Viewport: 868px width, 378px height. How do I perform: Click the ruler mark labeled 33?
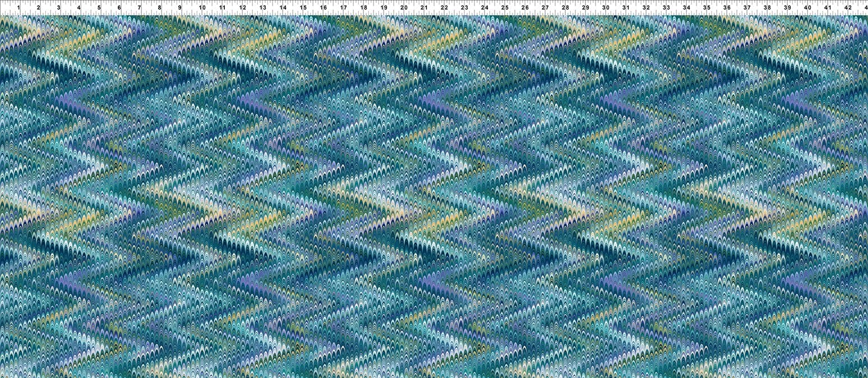[666, 8]
